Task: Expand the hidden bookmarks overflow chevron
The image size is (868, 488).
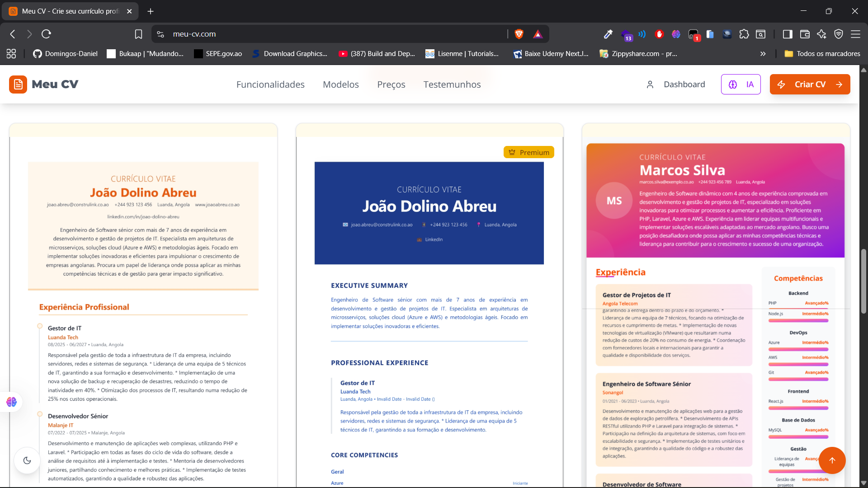Action: tap(763, 54)
